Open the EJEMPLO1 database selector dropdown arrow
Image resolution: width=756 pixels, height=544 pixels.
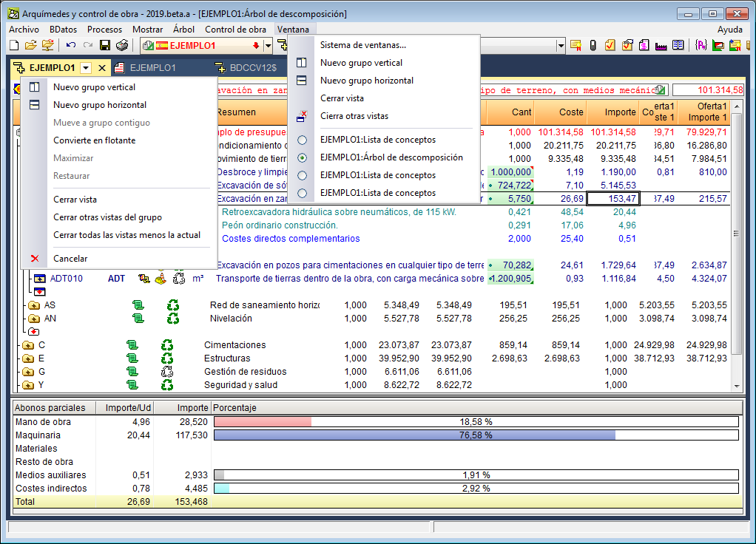pos(268,46)
